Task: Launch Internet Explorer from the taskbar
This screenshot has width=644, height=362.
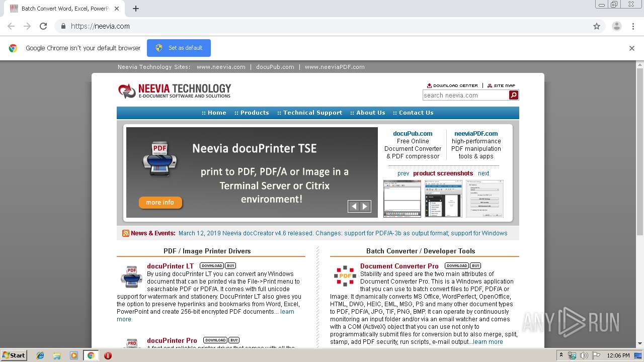Action: (x=40, y=355)
